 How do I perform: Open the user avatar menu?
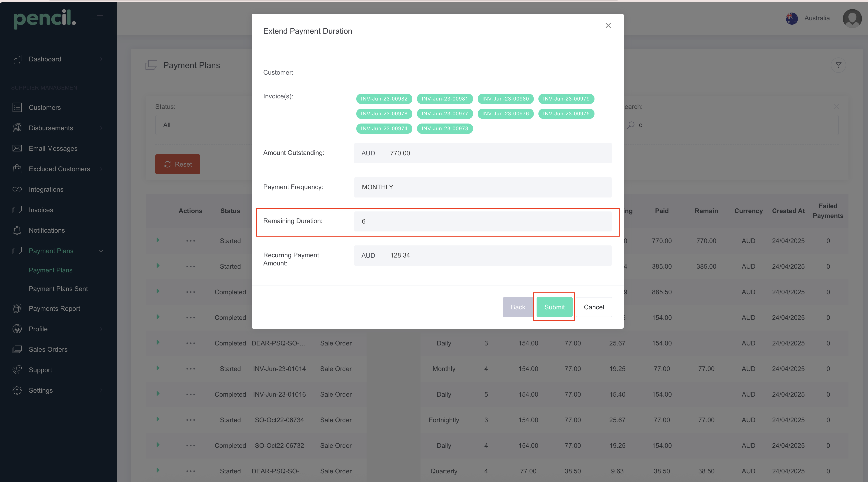(x=852, y=18)
